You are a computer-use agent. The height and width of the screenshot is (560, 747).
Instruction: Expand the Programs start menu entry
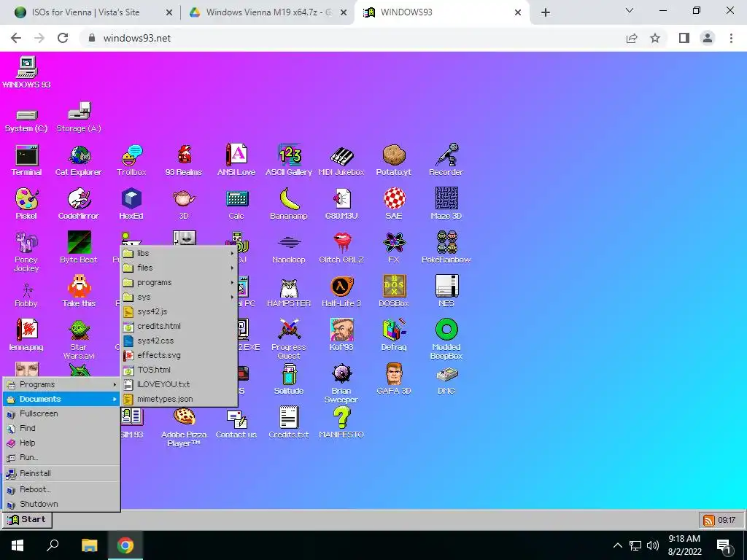(61, 384)
